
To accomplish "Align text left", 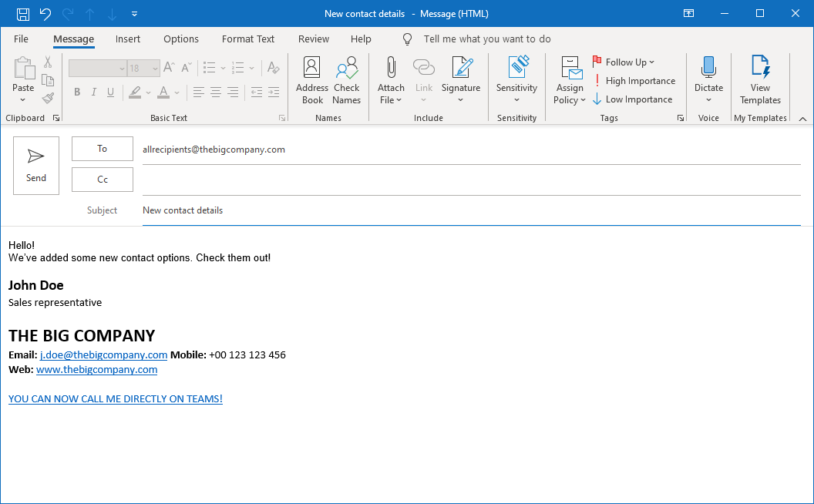I will coord(198,92).
